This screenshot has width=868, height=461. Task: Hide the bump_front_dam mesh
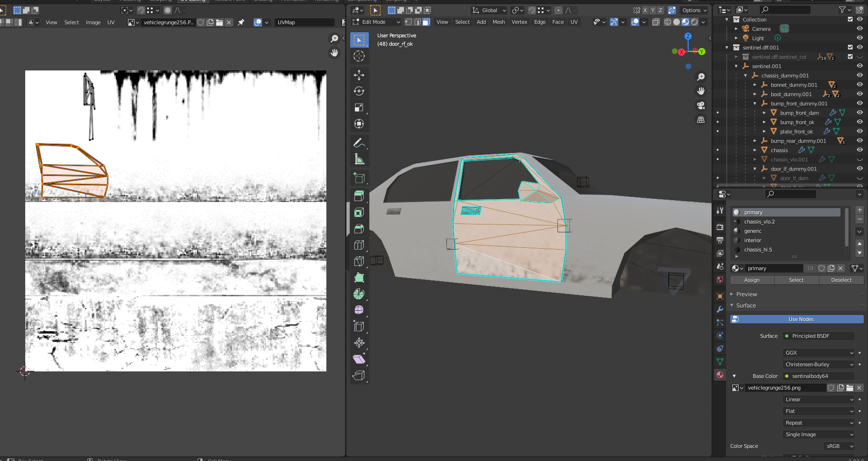pos(860,112)
